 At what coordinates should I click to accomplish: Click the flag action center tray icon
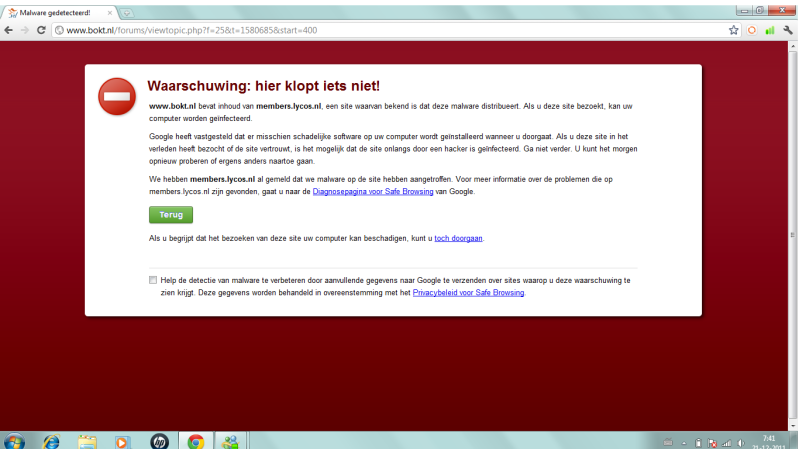pyautogui.click(x=712, y=443)
